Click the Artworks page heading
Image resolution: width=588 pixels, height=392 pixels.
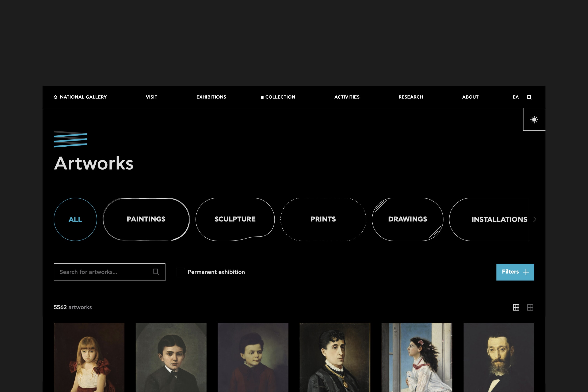pyautogui.click(x=94, y=163)
